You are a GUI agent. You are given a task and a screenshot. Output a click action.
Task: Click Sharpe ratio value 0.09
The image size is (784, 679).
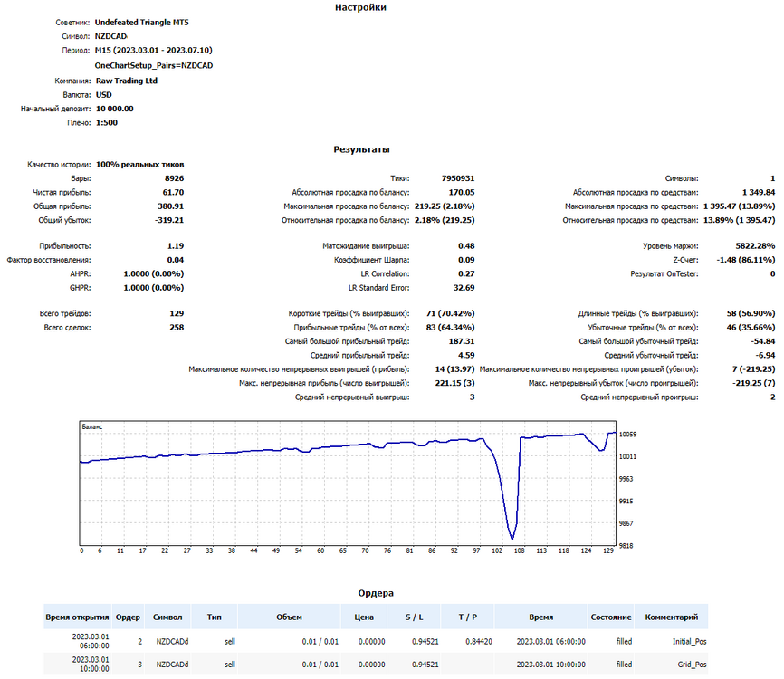click(466, 260)
